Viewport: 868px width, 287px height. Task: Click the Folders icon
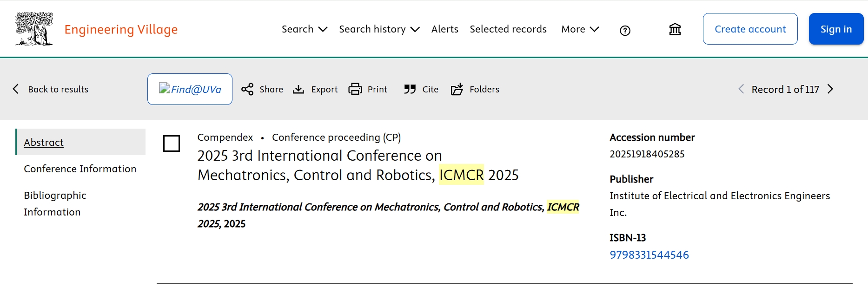[457, 89]
